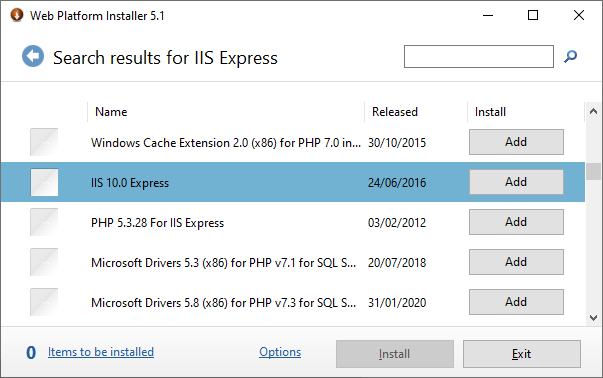
Task: Click the Web Platform Installer title bar icon
Action: coord(17,15)
